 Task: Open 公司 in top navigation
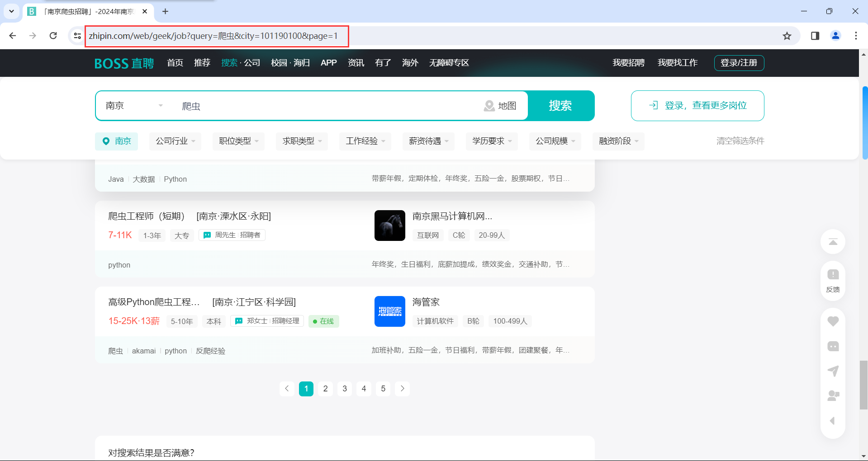252,63
